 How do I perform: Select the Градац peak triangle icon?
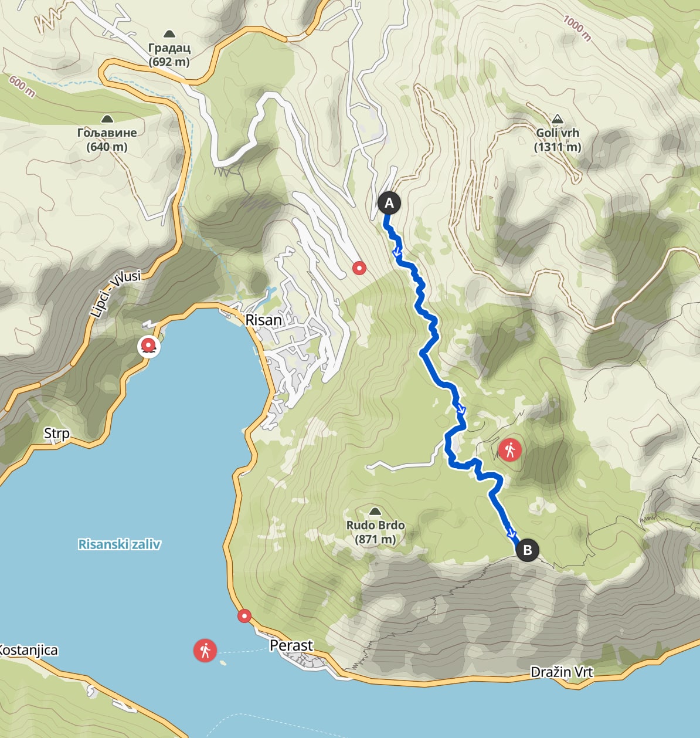[169, 34]
